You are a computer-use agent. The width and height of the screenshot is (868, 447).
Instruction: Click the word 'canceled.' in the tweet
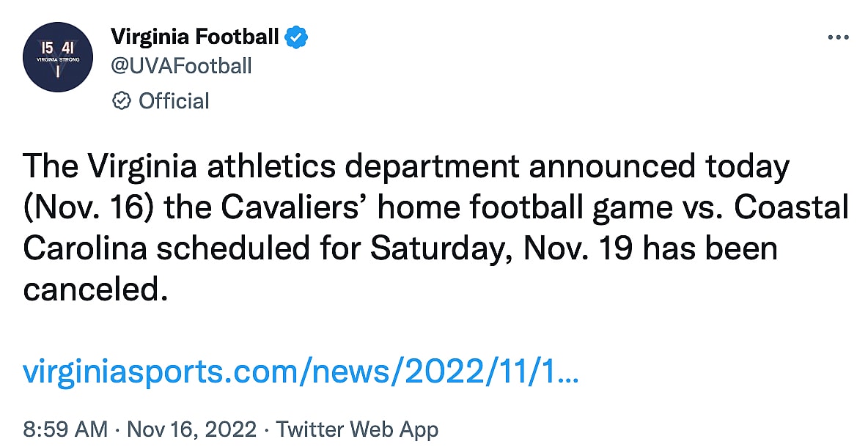tap(91, 290)
